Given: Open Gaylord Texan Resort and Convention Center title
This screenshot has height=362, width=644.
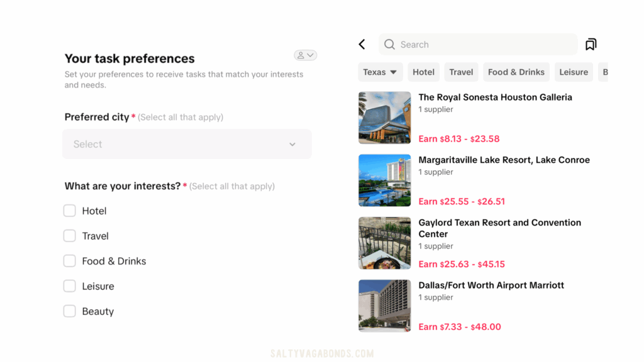Looking at the screenshot, I should pyautogui.click(x=500, y=228).
